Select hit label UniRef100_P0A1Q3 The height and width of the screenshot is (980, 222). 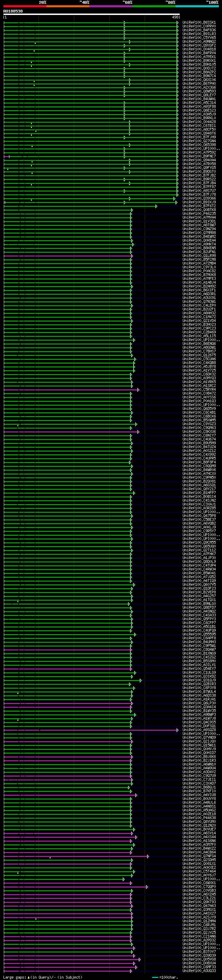click(199, 401)
